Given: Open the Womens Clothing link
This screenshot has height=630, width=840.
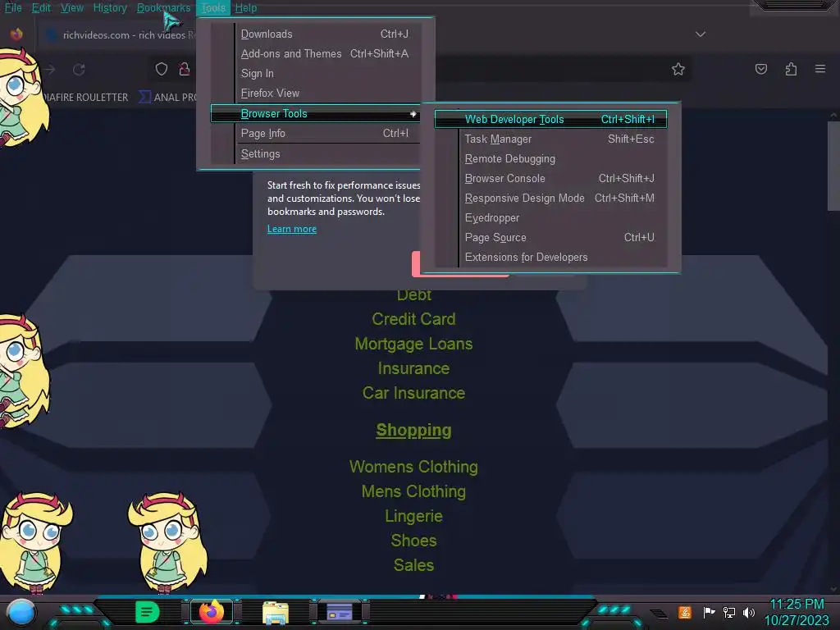Looking at the screenshot, I should [413, 467].
